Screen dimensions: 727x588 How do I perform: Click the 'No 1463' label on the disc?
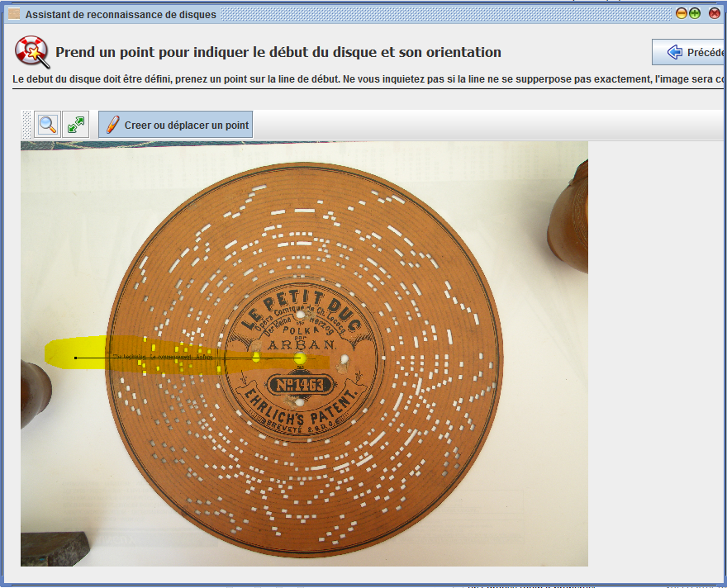click(x=300, y=385)
